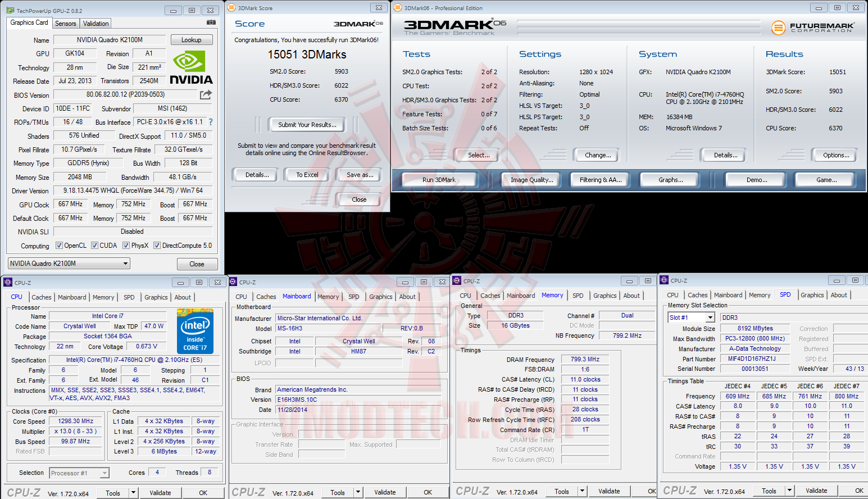This screenshot has height=499, width=868.
Task: Expand Tools dropdown arrow in CPU-Z Mainboard window
Action: pyautogui.click(x=358, y=492)
